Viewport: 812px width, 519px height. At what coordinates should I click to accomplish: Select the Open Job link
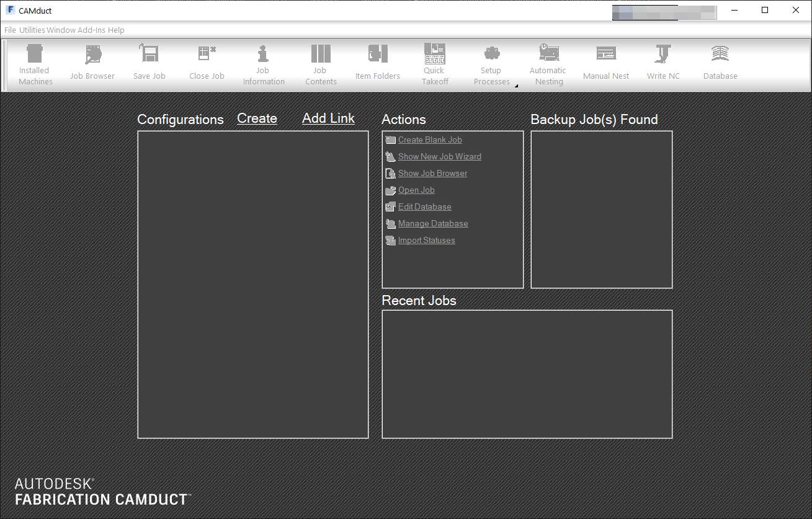[x=416, y=190]
